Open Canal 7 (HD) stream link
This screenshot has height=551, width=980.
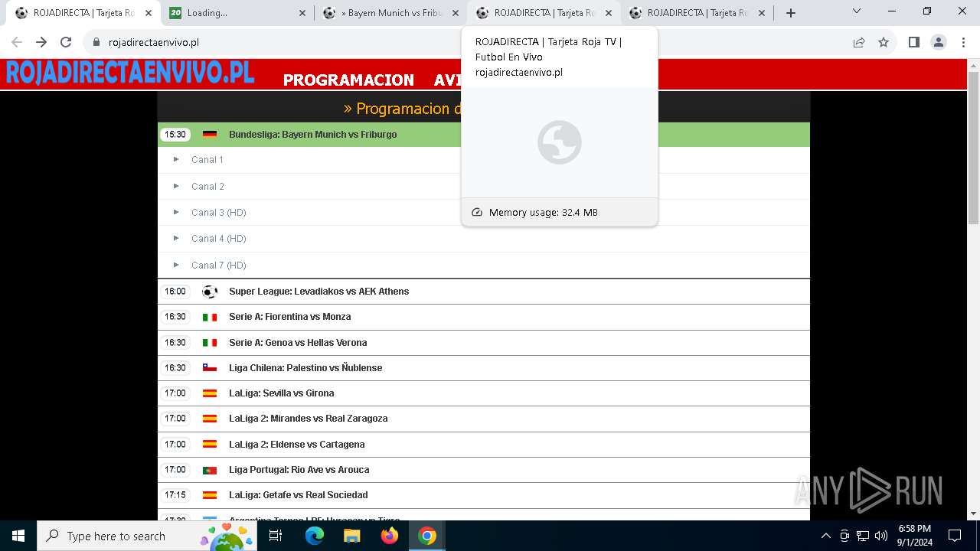pos(219,266)
